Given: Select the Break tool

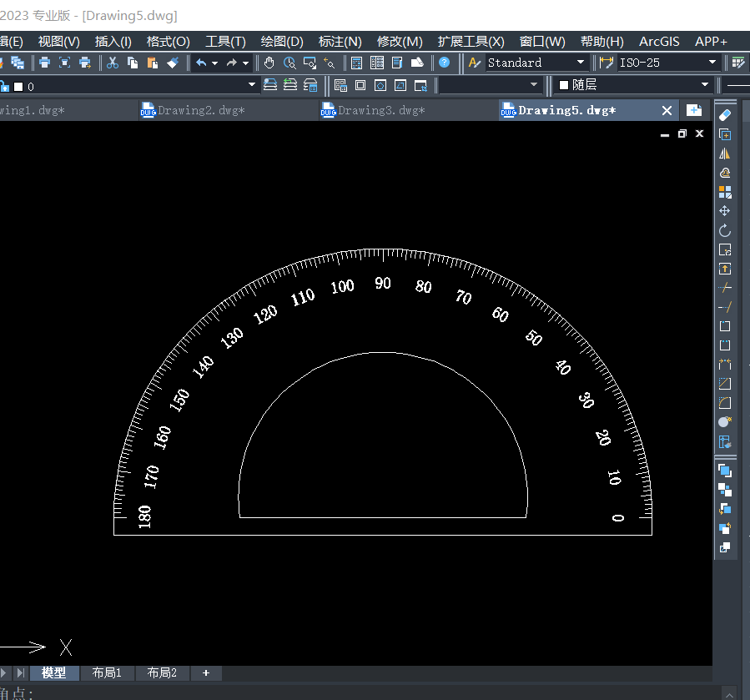Looking at the screenshot, I should [725, 345].
